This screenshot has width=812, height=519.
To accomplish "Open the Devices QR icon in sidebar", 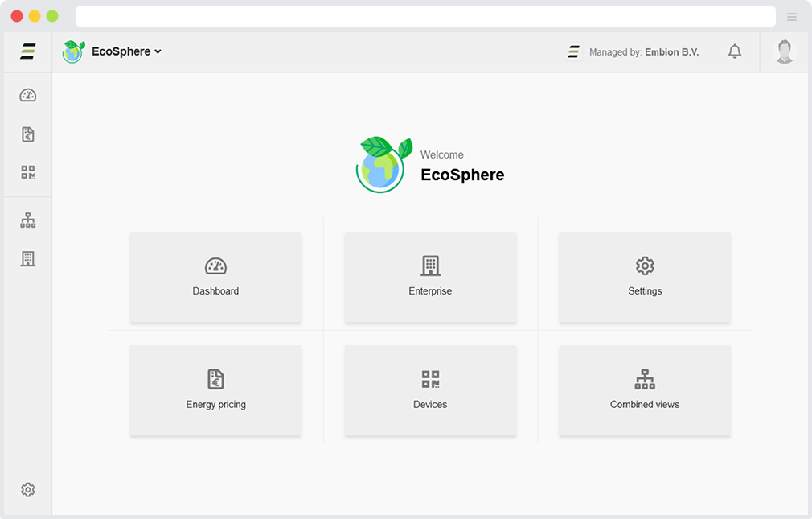I will click(x=28, y=172).
